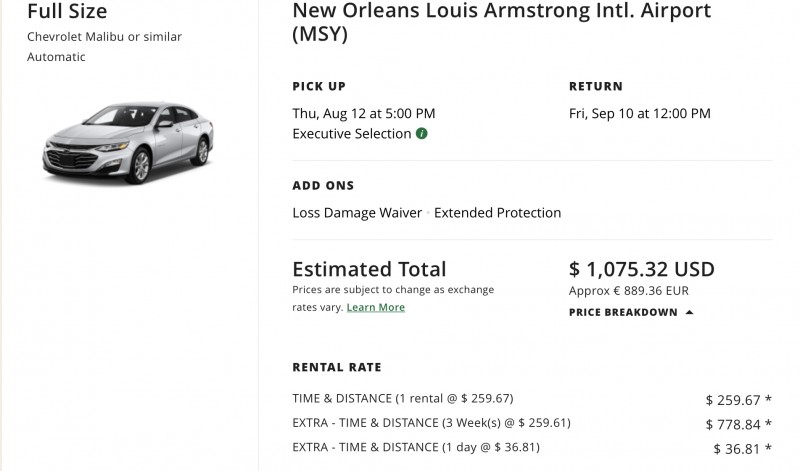Click the $ 1,075.32 USD total amount

(641, 269)
